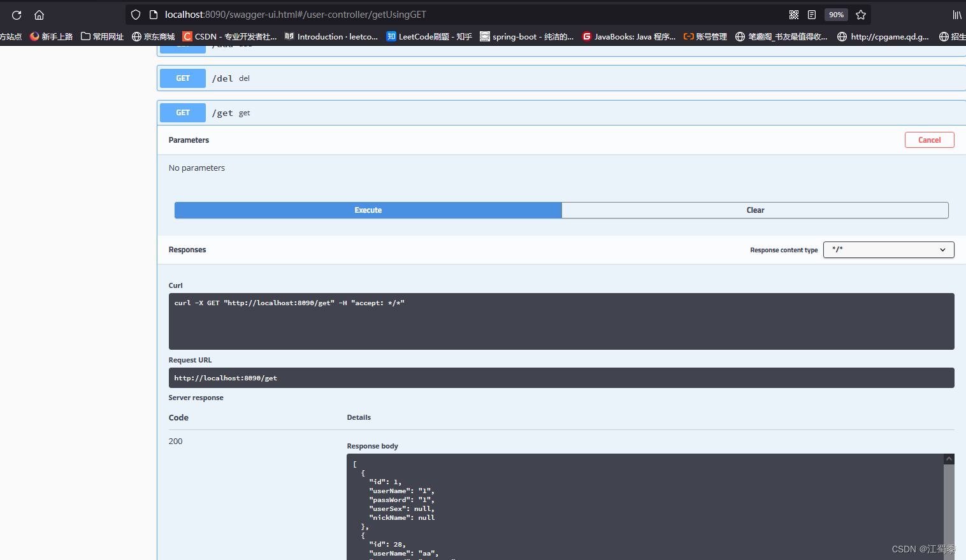Cancel the try-it-out mode
Screen dimensions: 966x560
coord(929,140)
